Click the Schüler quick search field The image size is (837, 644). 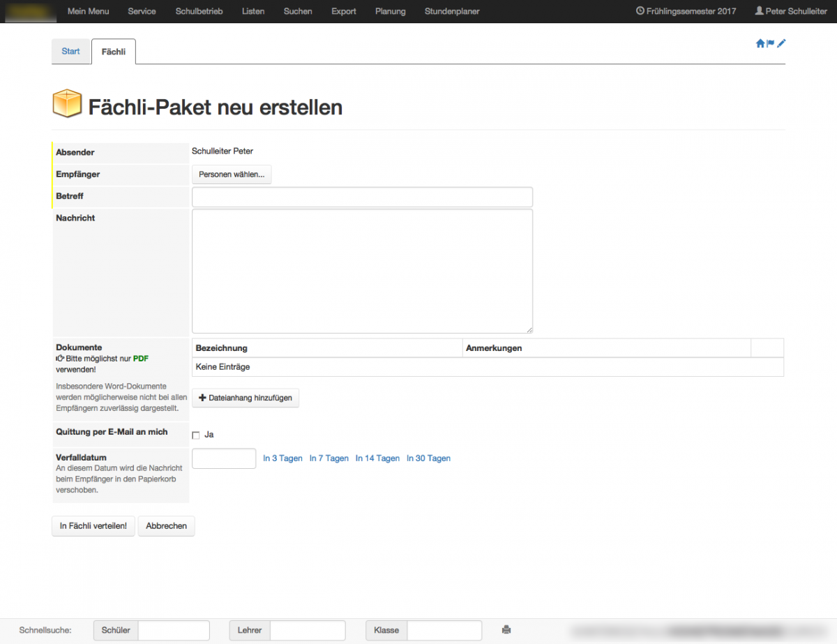coord(174,630)
